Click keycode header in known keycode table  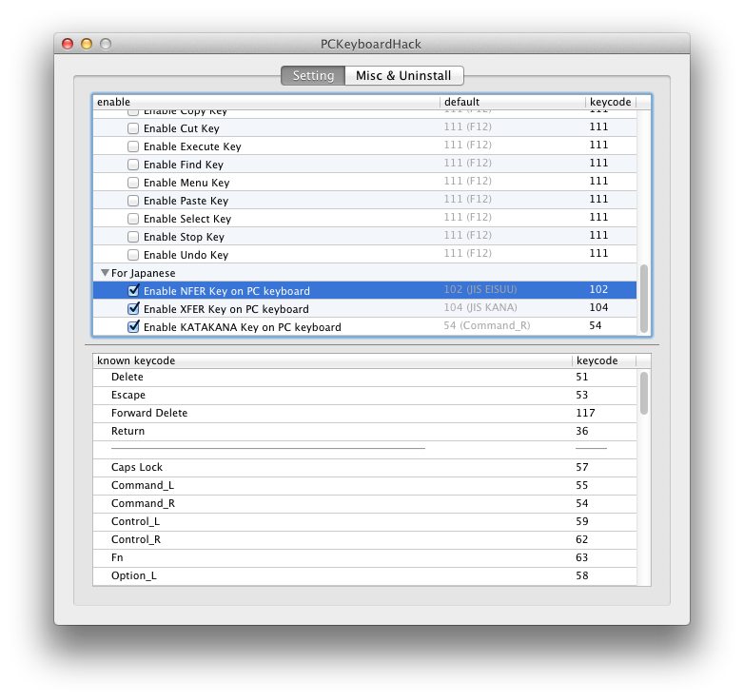point(604,360)
